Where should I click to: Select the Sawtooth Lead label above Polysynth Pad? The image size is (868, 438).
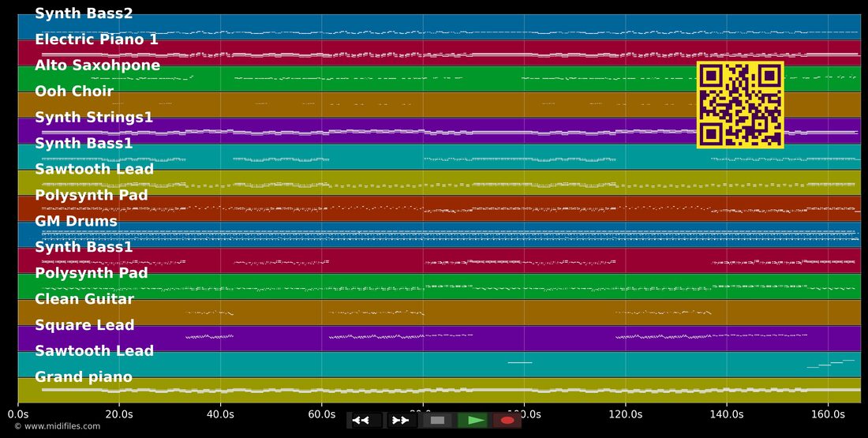coord(94,169)
